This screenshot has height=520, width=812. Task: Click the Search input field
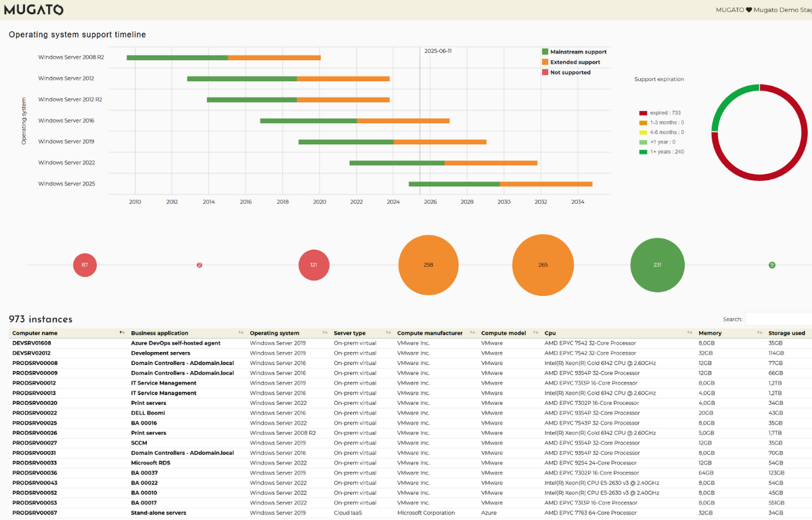[x=778, y=319]
